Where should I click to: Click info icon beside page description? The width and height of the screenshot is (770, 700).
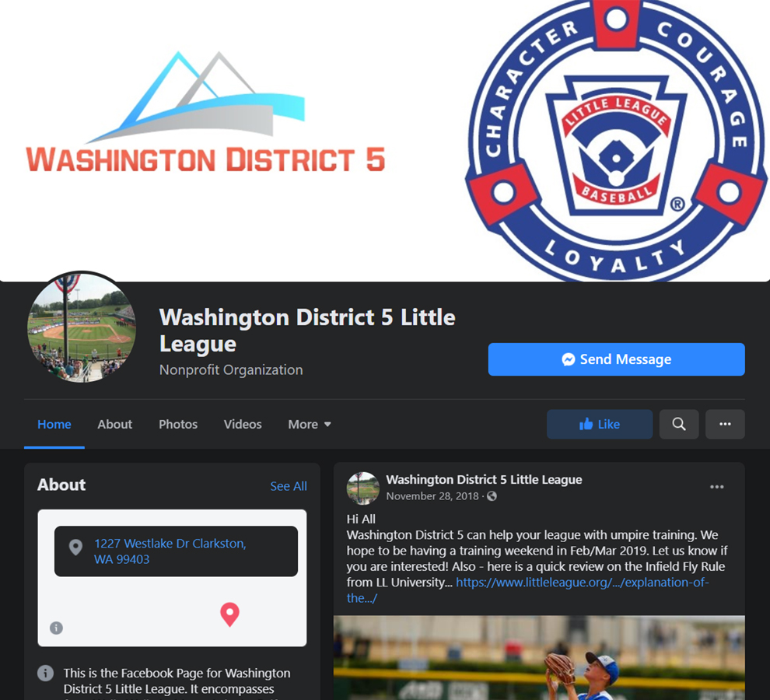46,673
